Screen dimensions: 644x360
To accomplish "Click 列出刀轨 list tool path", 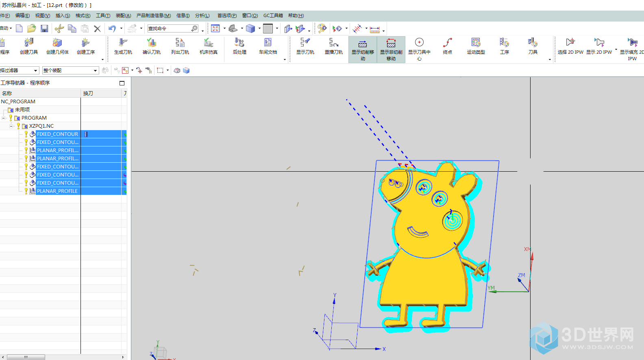I will point(180,46).
